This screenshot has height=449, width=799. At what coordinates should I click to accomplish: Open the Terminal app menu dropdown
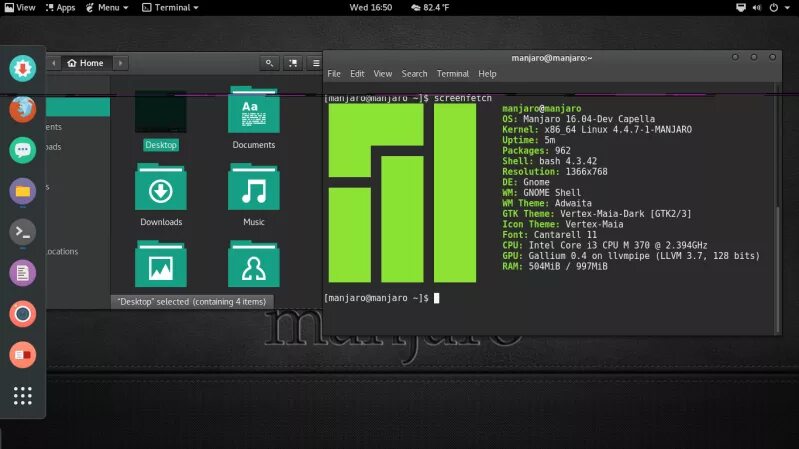click(x=170, y=8)
